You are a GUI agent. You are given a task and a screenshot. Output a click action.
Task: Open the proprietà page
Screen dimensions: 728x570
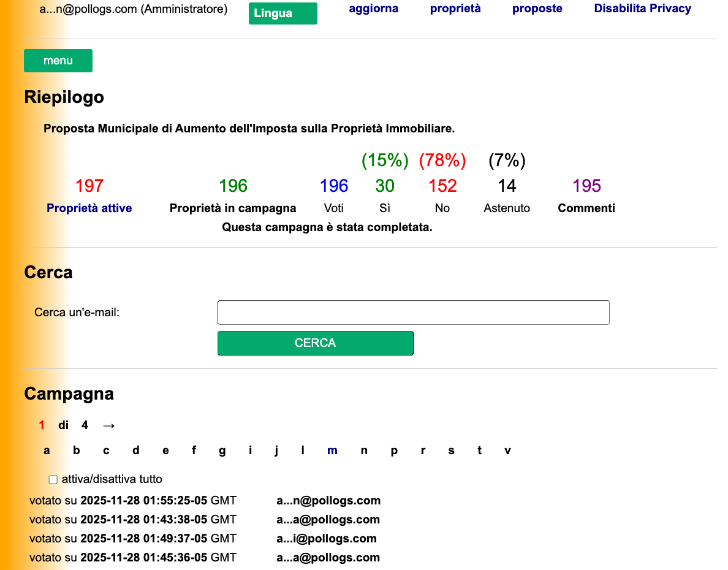pos(455,8)
